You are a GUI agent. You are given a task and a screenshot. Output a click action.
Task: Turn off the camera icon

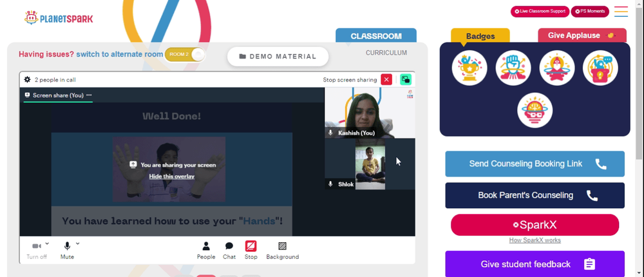pos(37,246)
